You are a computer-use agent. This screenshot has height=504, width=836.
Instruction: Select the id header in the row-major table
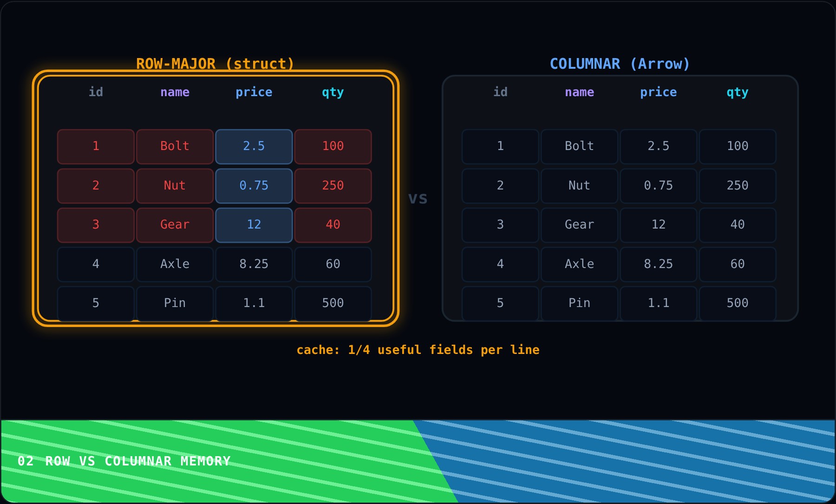pyautogui.click(x=96, y=92)
